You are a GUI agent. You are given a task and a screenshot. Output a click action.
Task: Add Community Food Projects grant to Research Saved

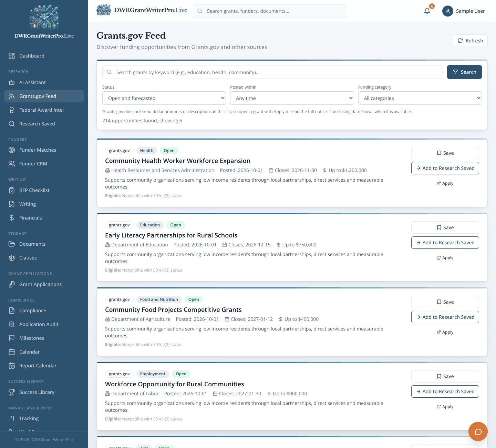445,317
